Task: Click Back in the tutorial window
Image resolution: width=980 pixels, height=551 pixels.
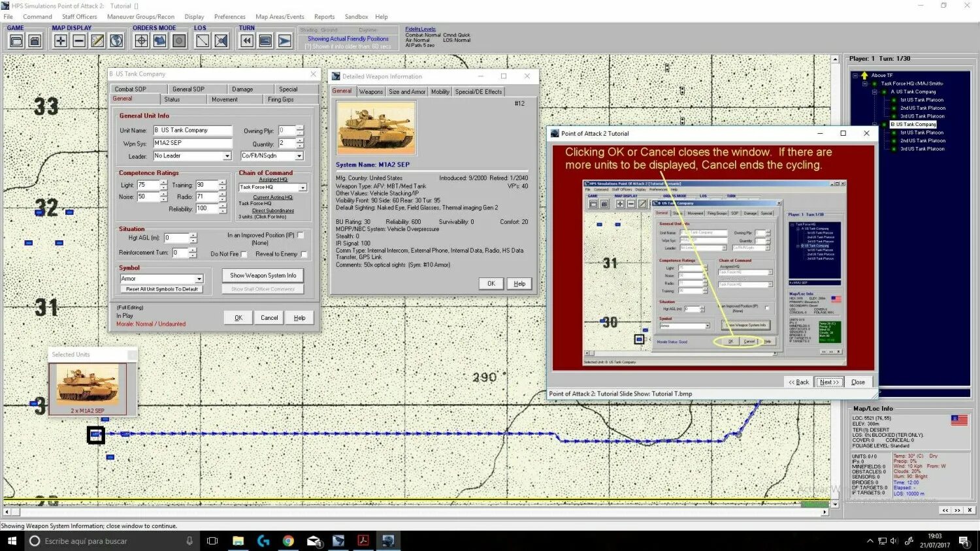Action: tap(798, 382)
